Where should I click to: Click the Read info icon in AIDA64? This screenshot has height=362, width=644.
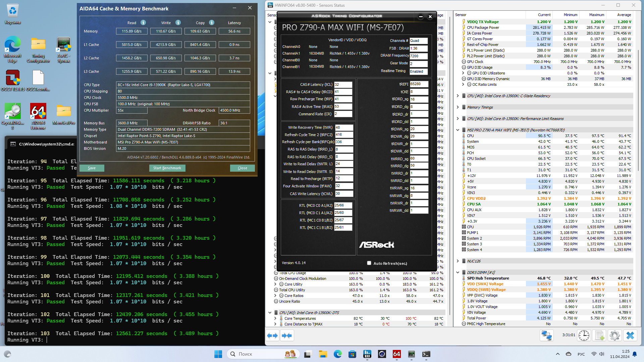coord(143,22)
